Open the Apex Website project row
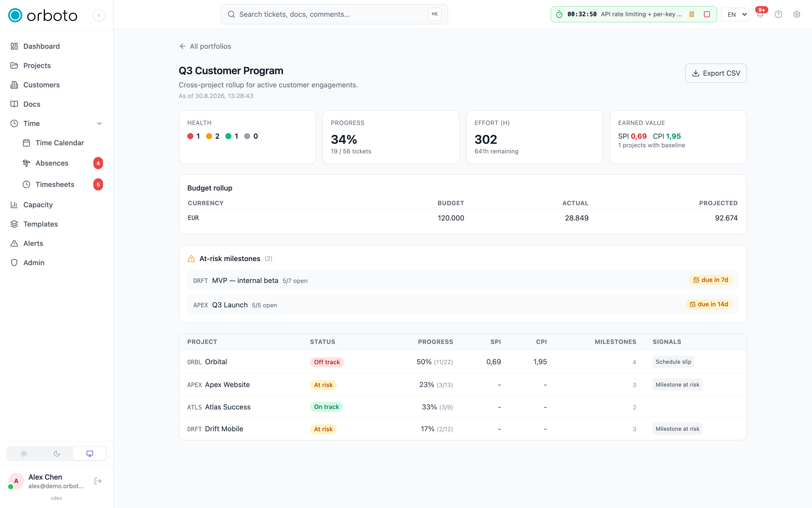The image size is (812, 508). coord(463,385)
